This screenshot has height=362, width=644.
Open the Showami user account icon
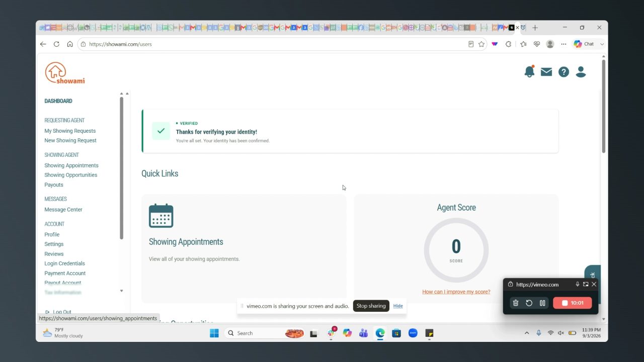pyautogui.click(x=581, y=72)
